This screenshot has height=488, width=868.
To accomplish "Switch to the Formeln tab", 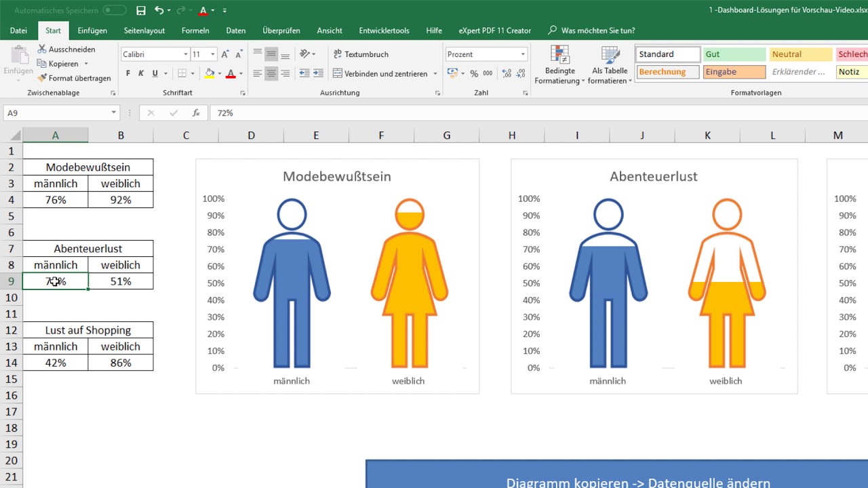I will (195, 30).
